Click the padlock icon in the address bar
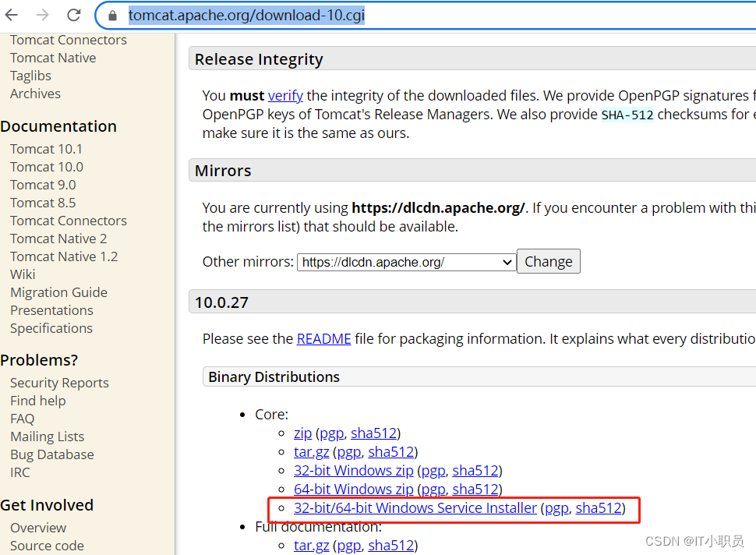The width and height of the screenshot is (756, 555). (112, 16)
